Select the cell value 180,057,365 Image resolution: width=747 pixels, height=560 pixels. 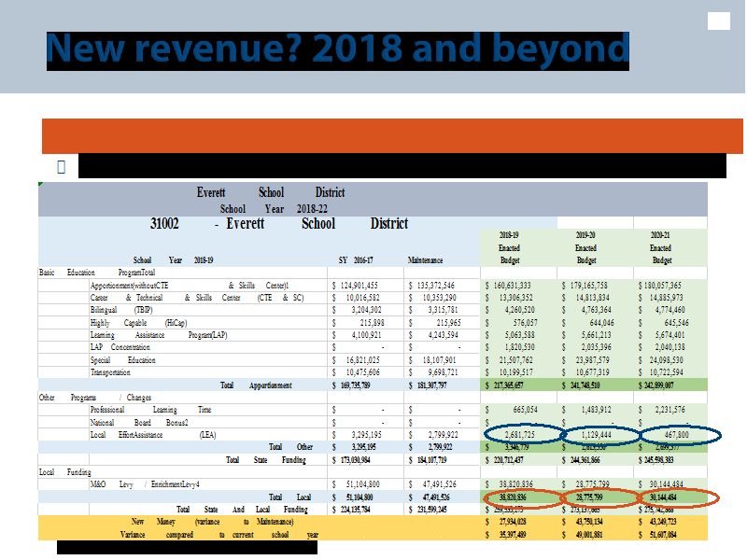(663, 286)
